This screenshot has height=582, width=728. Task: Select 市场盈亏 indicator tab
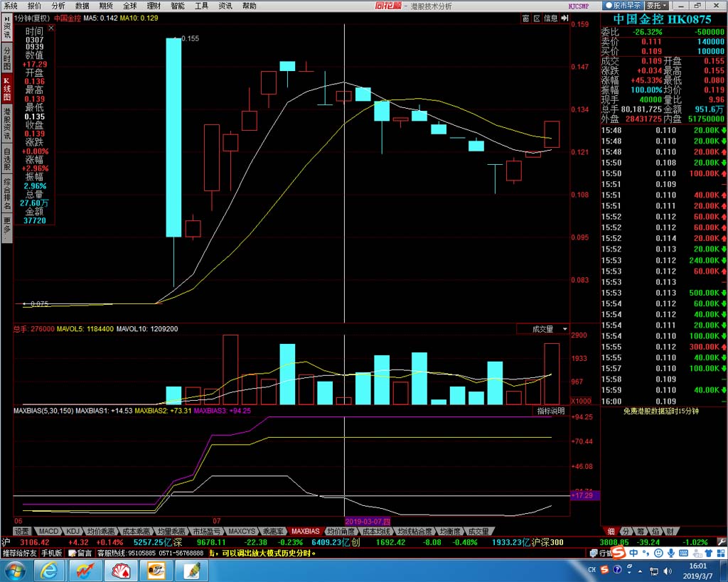(x=207, y=531)
